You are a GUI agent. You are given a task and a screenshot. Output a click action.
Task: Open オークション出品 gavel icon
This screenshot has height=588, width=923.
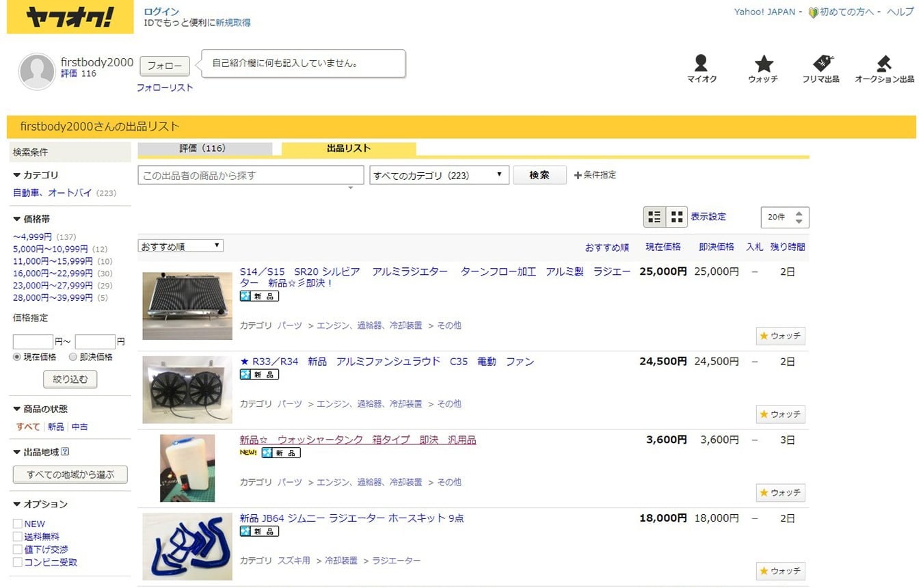point(884,64)
